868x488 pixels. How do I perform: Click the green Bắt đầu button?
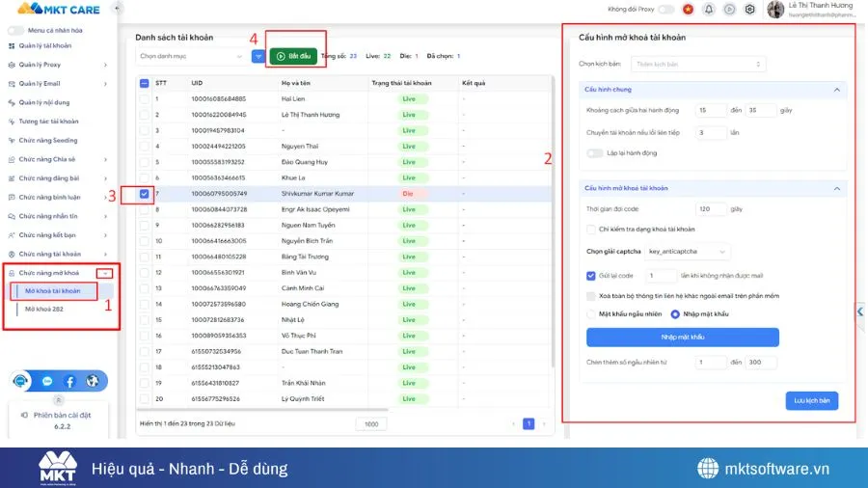click(x=293, y=56)
